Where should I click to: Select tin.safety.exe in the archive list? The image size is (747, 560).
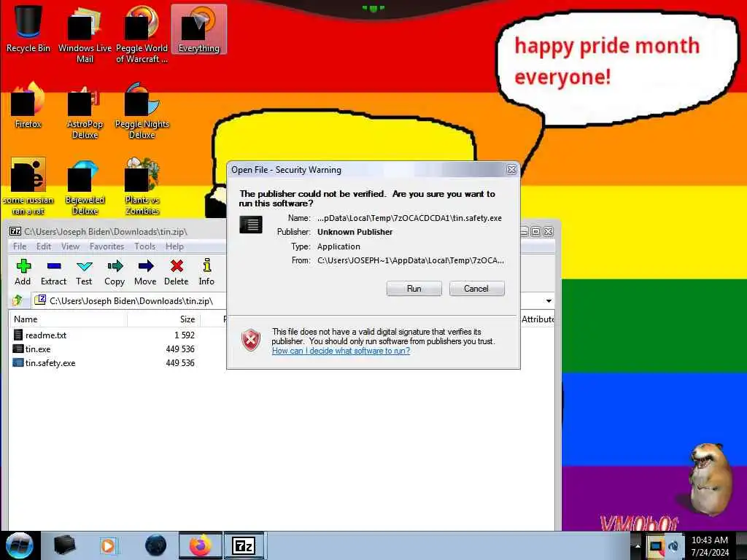(x=50, y=363)
